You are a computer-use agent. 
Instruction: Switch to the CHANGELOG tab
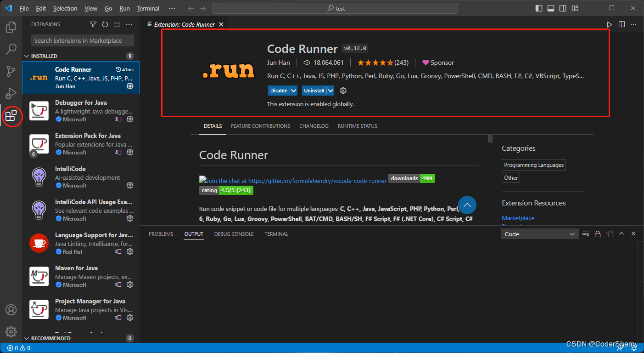(314, 126)
